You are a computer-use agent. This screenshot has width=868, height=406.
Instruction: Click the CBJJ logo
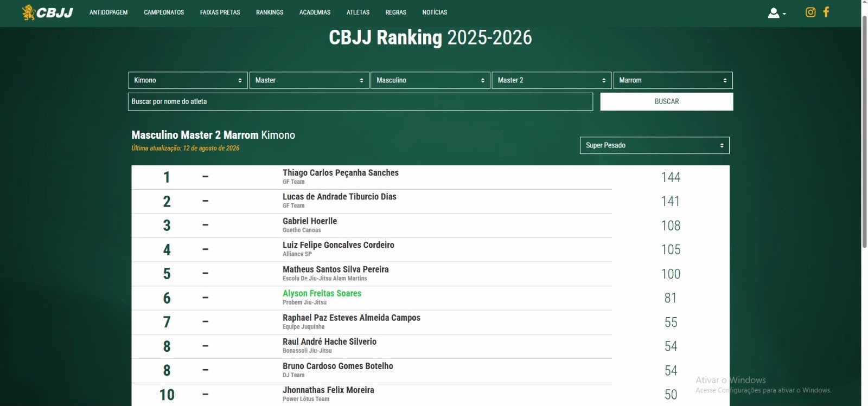point(47,12)
